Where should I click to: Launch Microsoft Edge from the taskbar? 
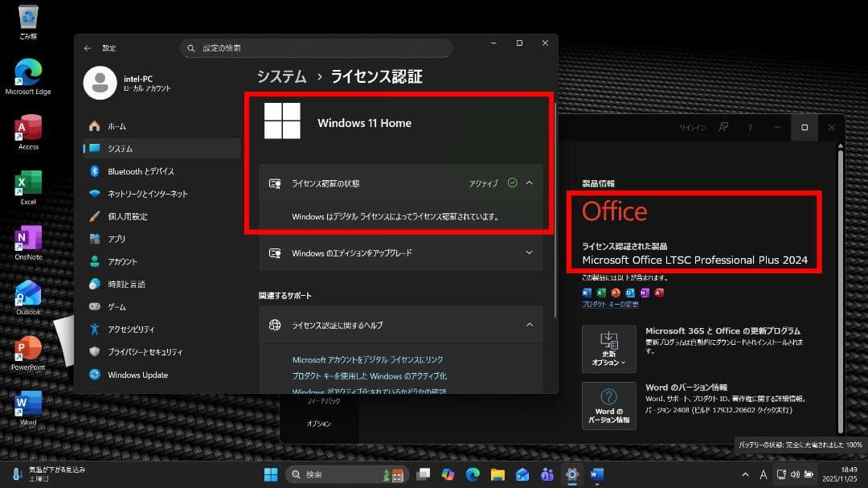pyautogui.click(x=472, y=474)
